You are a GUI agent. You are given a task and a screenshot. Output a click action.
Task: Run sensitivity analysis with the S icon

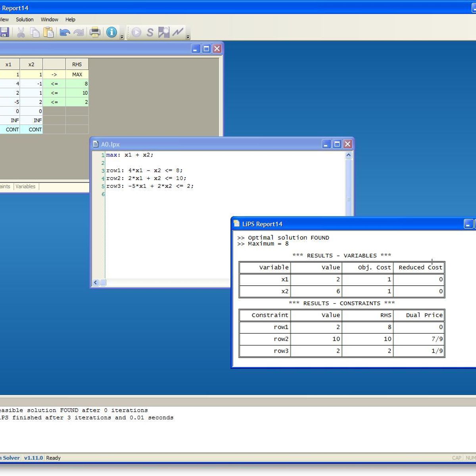(x=150, y=33)
